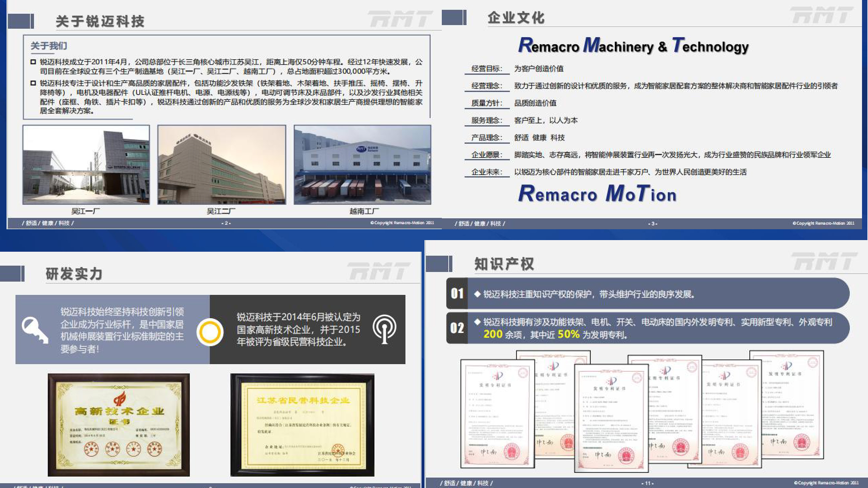Click the 01 number badge

coord(457,293)
